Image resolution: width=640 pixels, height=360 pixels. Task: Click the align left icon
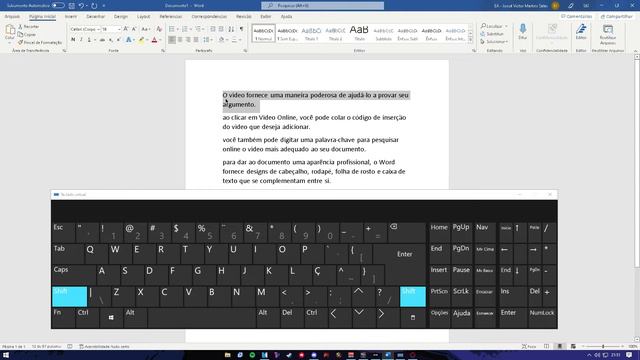(172, 40)
